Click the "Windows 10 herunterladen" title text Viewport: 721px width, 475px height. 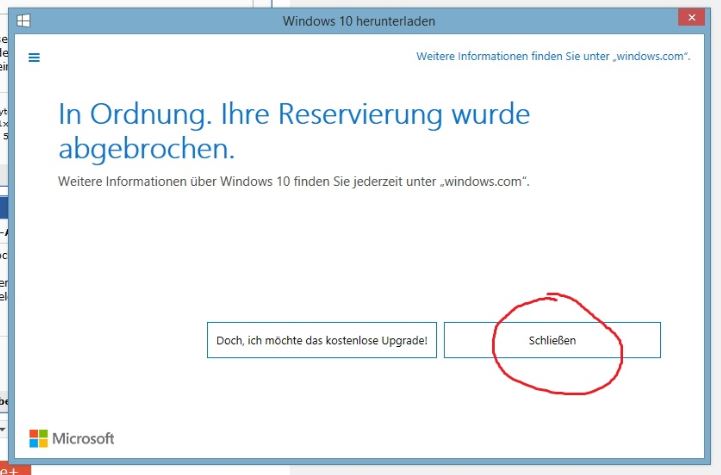(359, 21)
